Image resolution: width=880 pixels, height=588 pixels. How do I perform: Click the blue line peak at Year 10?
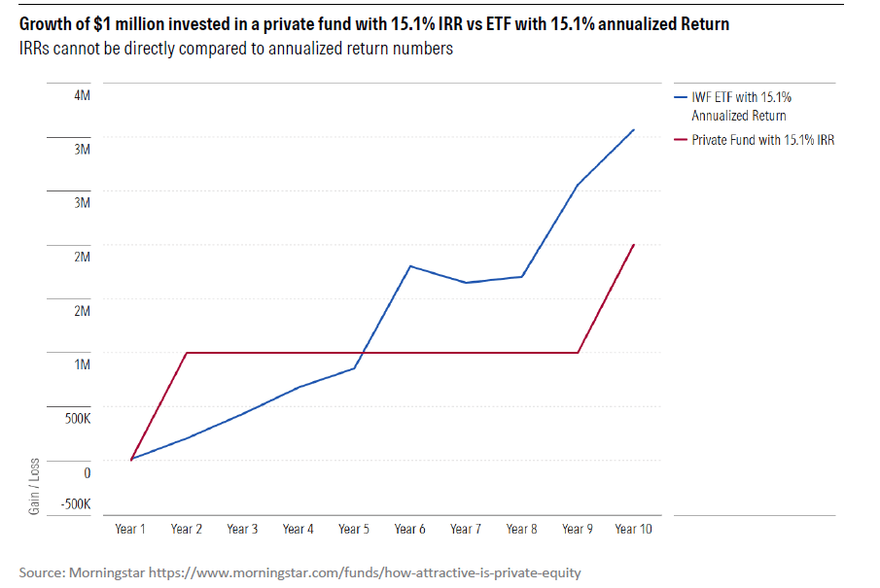point(634,129)
